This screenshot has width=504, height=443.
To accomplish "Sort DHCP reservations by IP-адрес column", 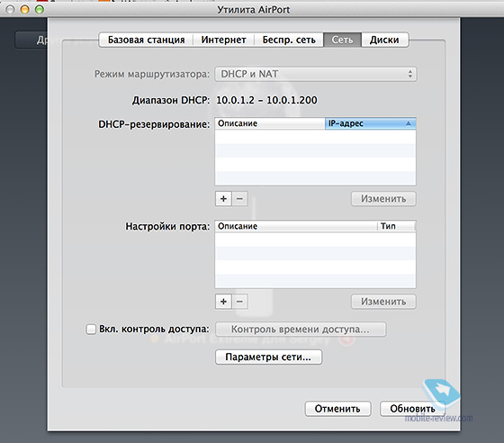I will click(x=370, y=123).
